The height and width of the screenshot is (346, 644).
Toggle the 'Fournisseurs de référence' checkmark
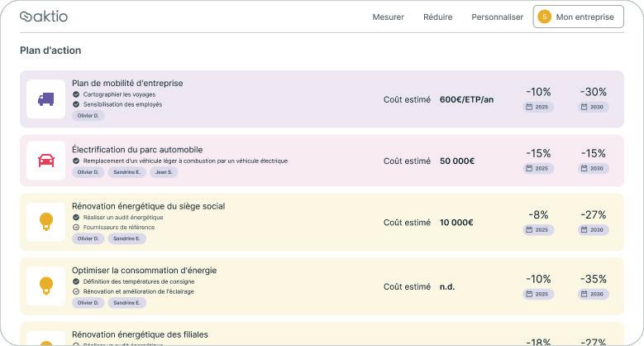pyautogui.click(x=76, y=227)
